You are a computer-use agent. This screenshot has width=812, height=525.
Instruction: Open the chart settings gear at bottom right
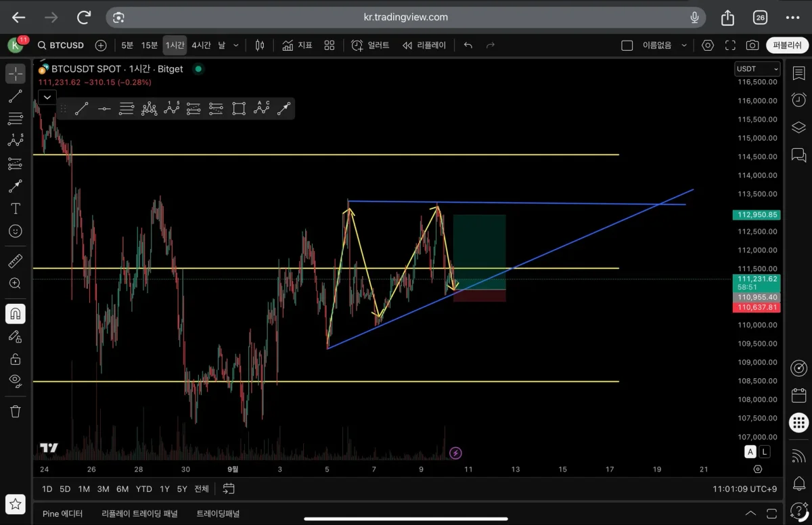(758, 469)
